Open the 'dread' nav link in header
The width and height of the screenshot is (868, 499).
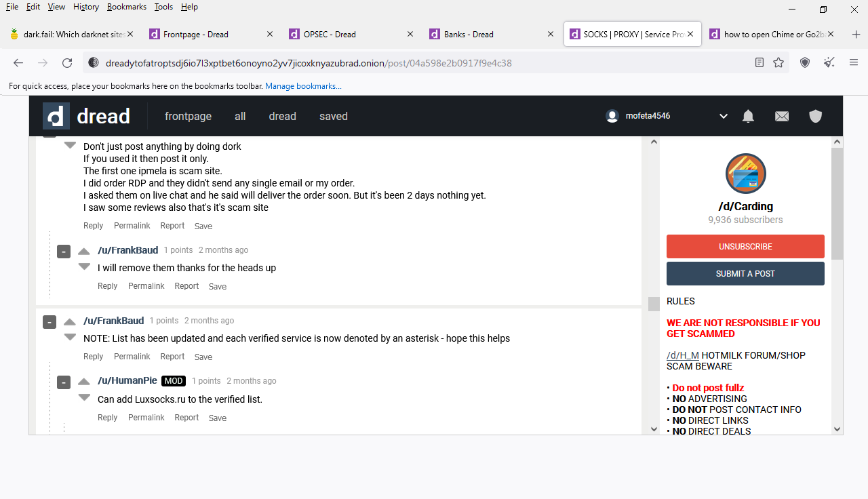pyautogui.click(x=282, y=117)
